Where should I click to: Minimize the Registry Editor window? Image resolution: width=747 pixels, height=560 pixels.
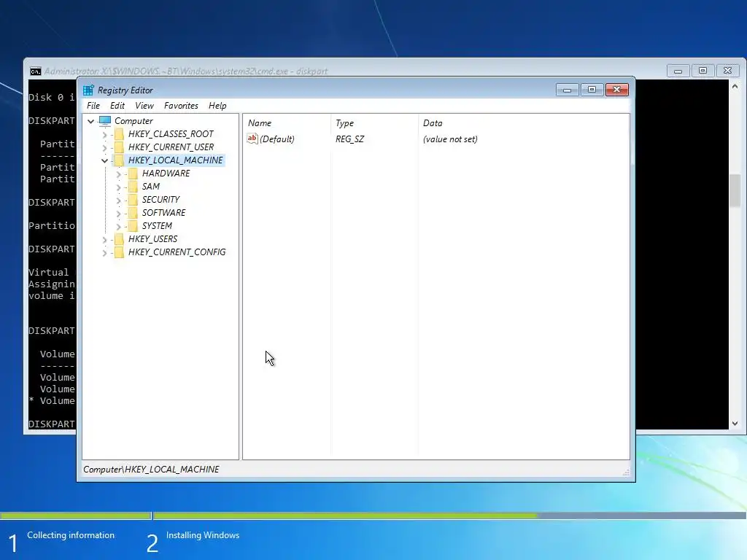click(x=567, y=90)
